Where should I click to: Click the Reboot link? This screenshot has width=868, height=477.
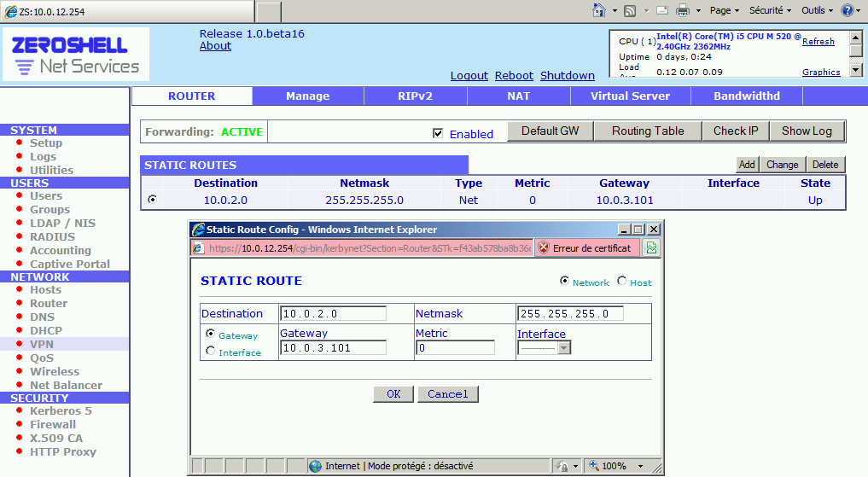click(514, 76)
